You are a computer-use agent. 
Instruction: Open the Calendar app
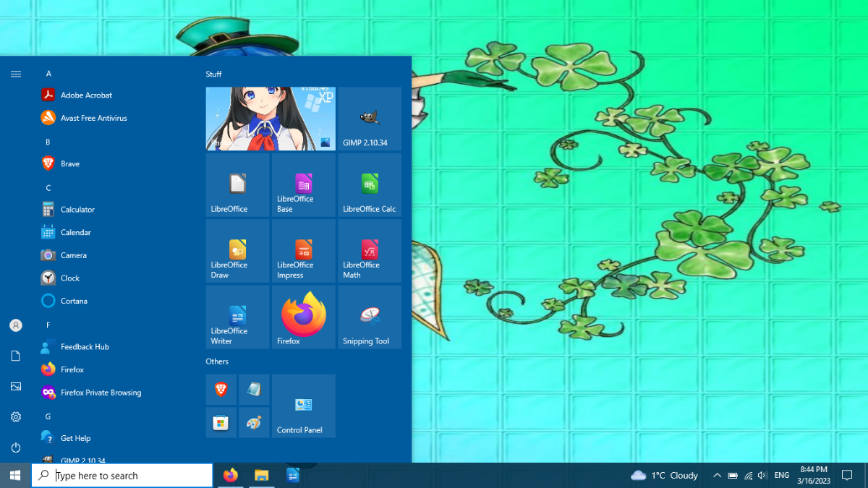point(116,232)
